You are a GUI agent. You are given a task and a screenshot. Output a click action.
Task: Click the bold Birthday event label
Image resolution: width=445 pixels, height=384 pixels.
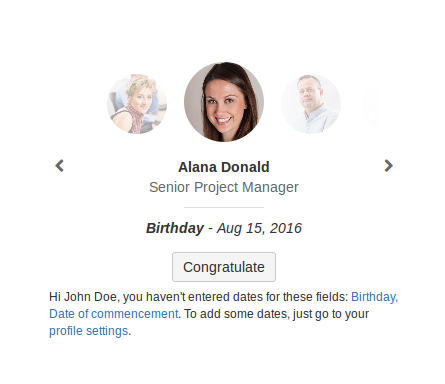coord(175,228)
